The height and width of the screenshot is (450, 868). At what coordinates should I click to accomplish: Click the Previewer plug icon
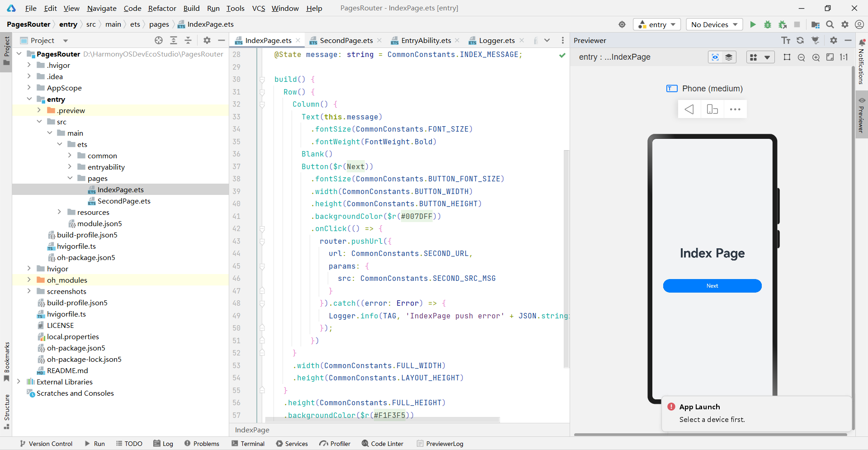point(815,40)
